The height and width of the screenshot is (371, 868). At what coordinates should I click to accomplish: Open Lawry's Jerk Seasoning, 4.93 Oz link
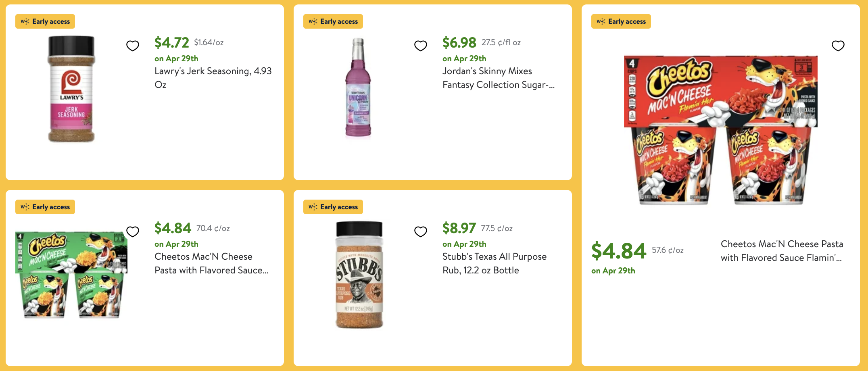[x=213, y=77]
